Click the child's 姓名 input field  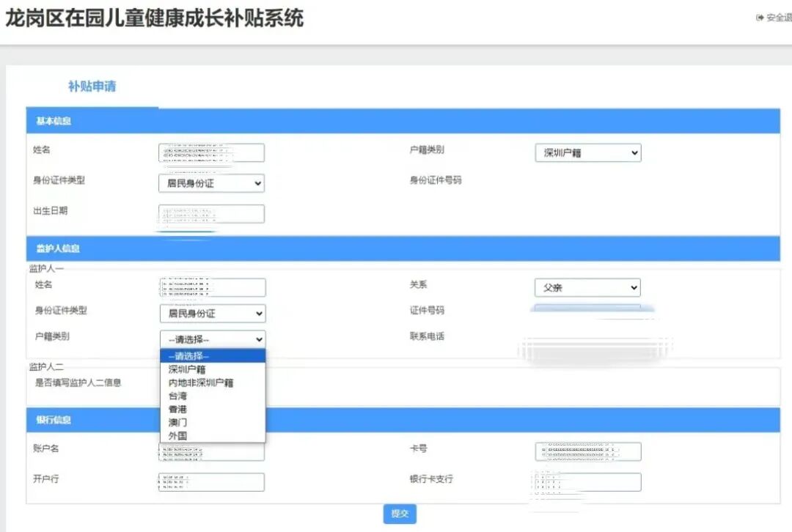pos(211,152)
